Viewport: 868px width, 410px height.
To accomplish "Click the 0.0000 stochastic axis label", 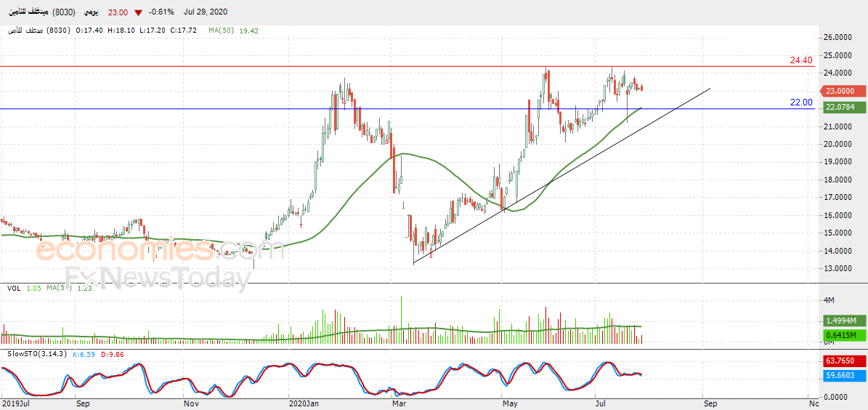I will (837, 397).
